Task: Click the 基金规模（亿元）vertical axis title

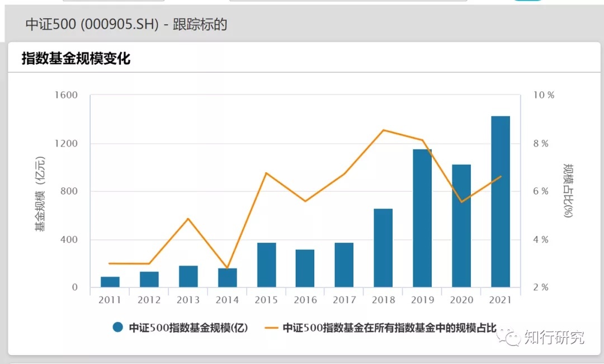Action: pos(40,193)
